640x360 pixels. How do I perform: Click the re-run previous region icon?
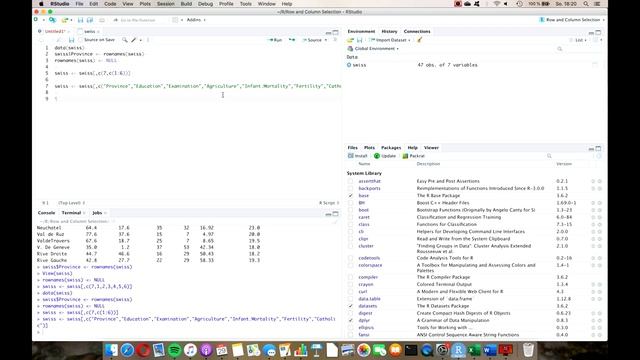pyautogui.click(x=291, y=40)
